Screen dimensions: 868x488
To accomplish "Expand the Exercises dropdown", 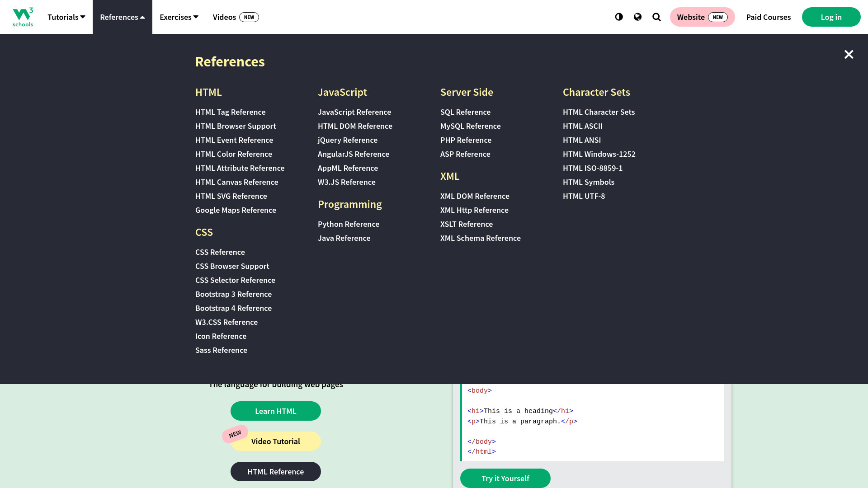I will (179, 17).
